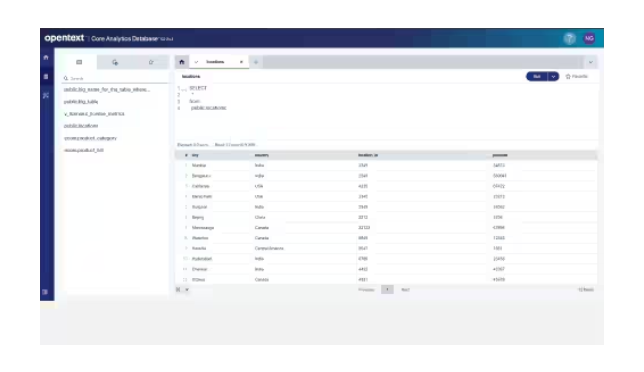Switch to the favorites star panel tab

(151, 62)
